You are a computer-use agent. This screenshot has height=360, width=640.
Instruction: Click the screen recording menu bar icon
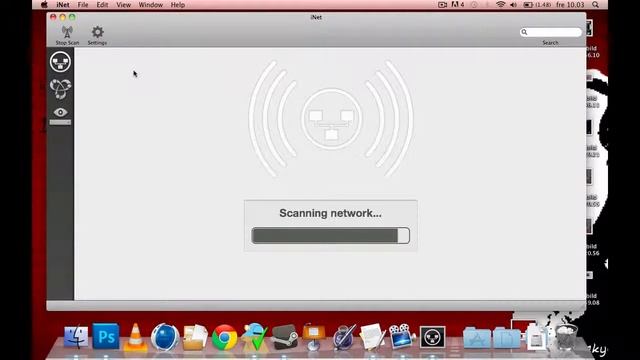click(442, 5)
